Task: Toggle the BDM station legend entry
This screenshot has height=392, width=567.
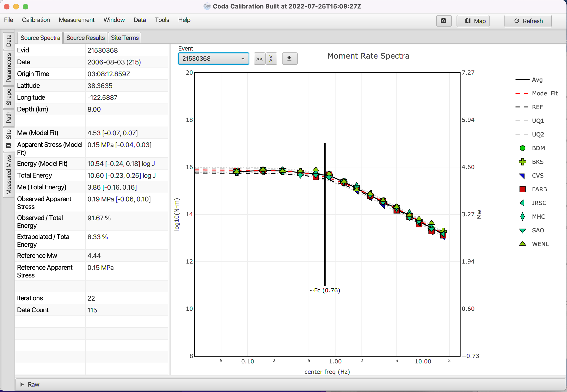Action: pos(532,148)
